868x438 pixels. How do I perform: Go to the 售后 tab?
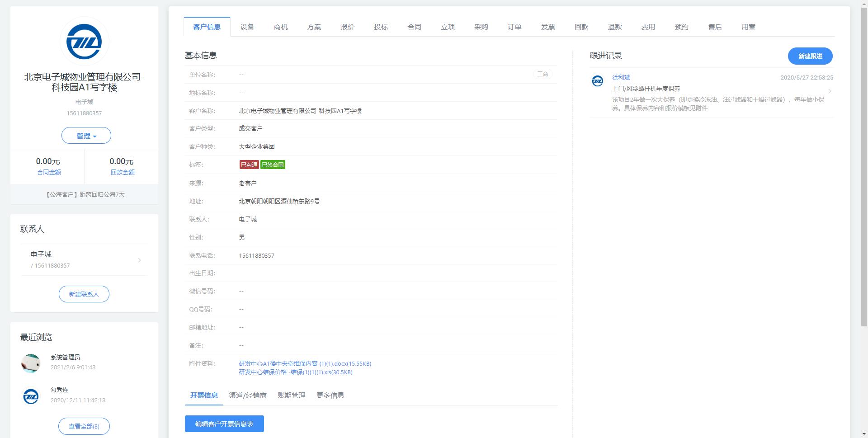(x=715, y=27)
